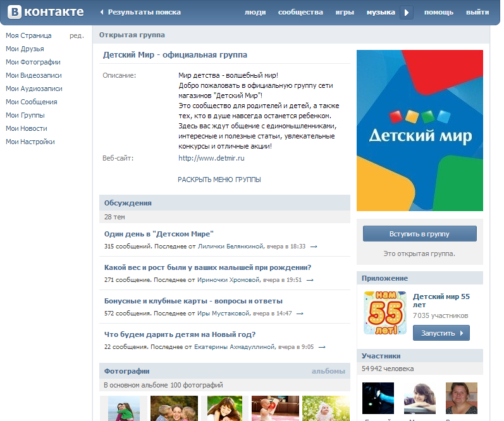Click the Детский мир group avatar image
This screenshot has width=504, height=421.
pyautogui.click(x=419, y=130)
